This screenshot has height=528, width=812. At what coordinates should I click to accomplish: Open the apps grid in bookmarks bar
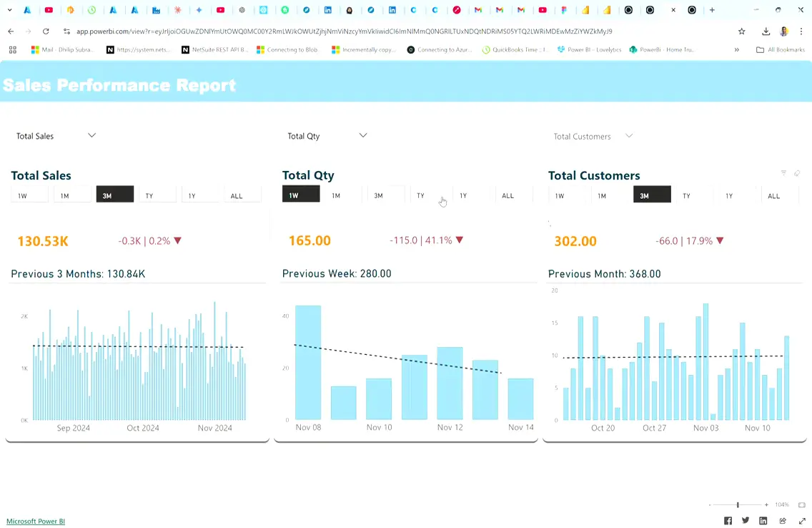tap(12, 50)
